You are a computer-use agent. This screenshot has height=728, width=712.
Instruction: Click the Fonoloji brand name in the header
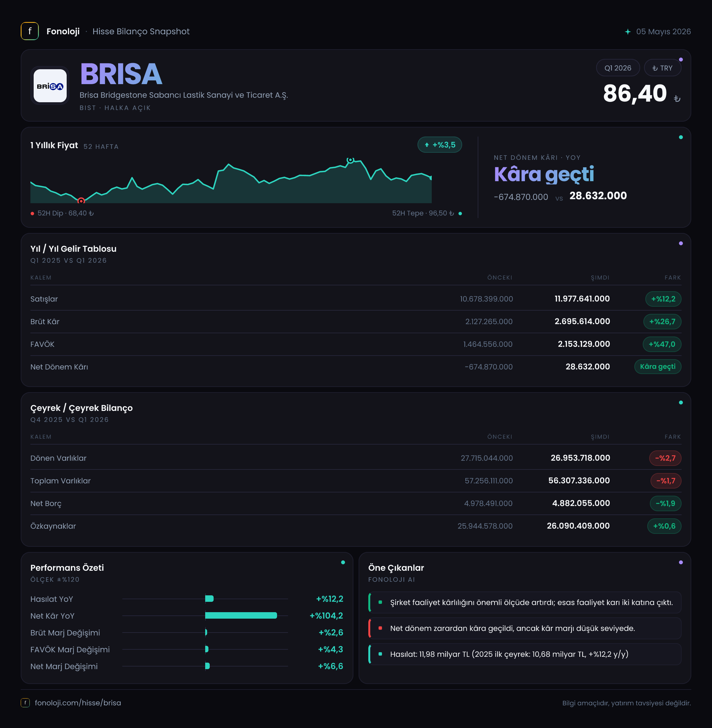[63, 31]
